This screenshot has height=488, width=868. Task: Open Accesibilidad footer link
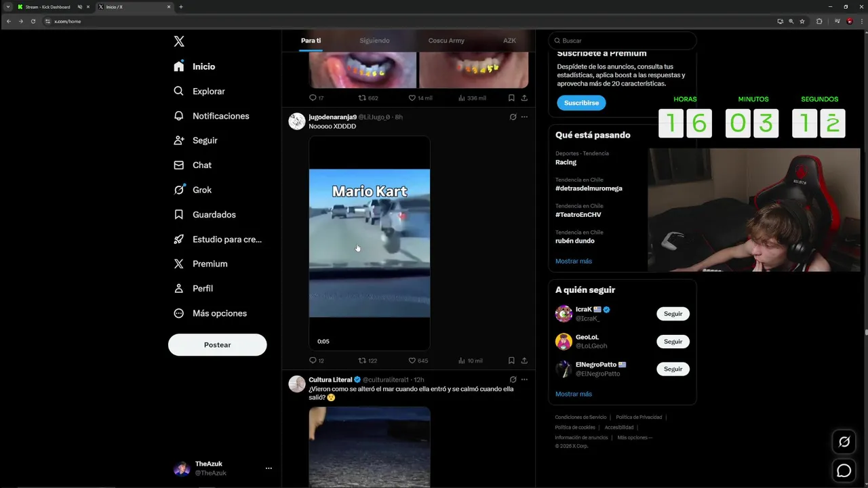pyautogui.click(x=619, y=427)
